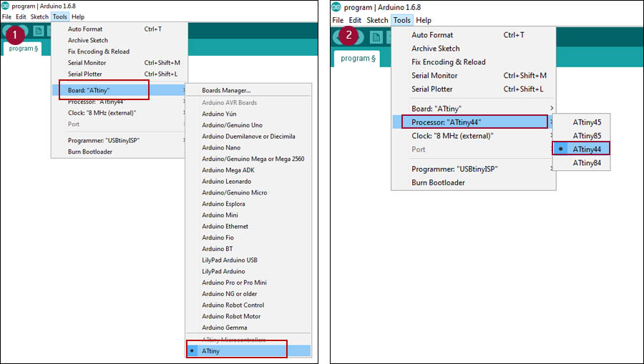644x364 pixels.
Task: Select the checked ATtiny board option
Action: [x=248, y=351]
